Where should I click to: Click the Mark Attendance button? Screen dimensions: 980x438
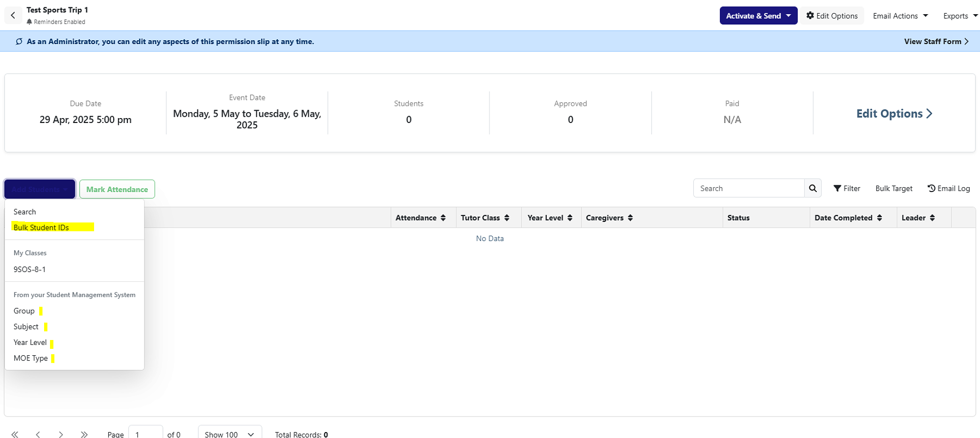(x=117, y=189)
